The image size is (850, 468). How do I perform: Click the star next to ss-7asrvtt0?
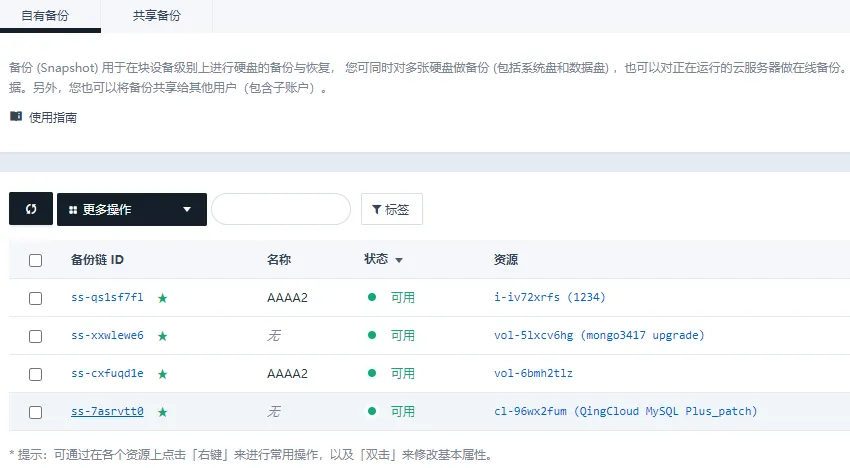click(x=163, y=412)
